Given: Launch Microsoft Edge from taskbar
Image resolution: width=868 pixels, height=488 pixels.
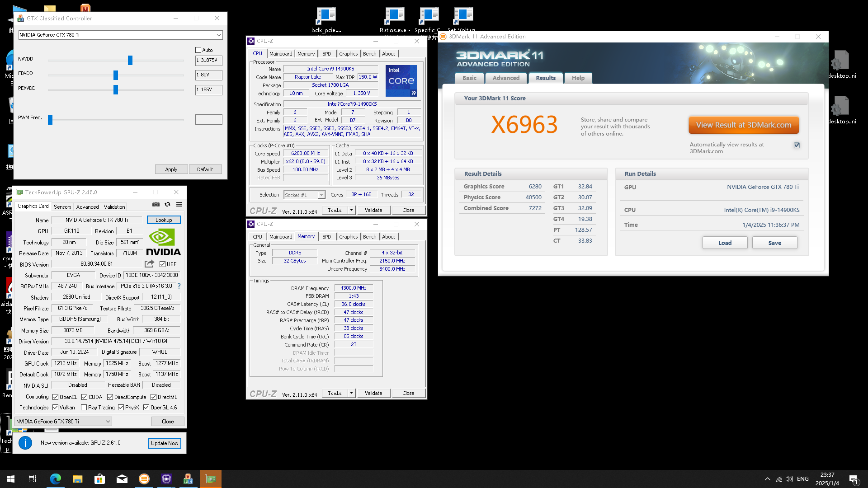Looking at the screenshot, I should (55, 479).
